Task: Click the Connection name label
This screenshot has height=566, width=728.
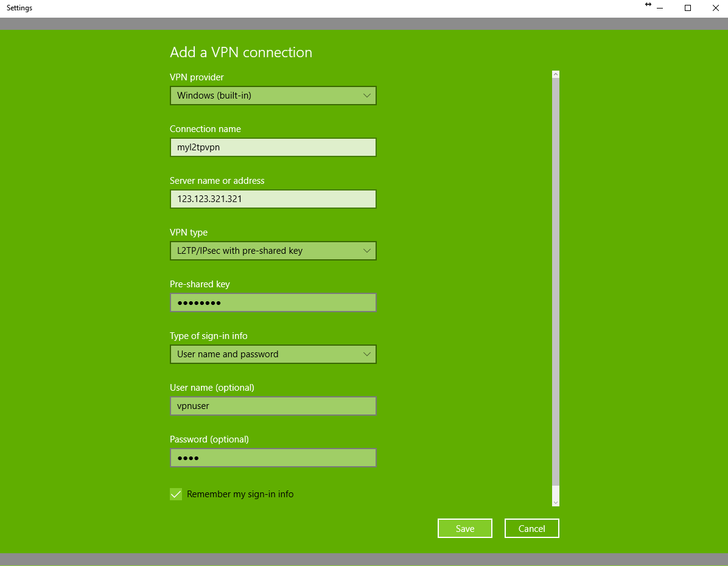Action: click(x=205, y=129)
